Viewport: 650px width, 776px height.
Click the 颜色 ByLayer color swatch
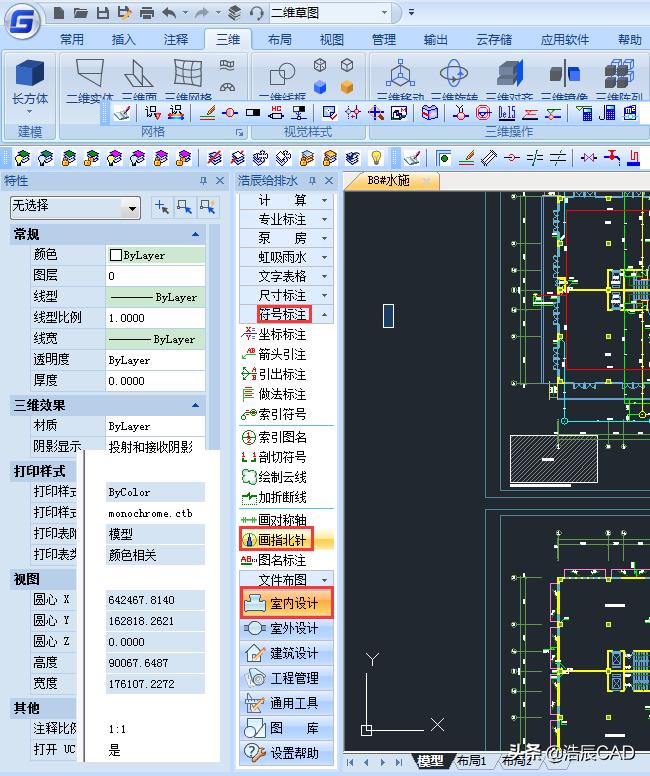pos(116,255)
